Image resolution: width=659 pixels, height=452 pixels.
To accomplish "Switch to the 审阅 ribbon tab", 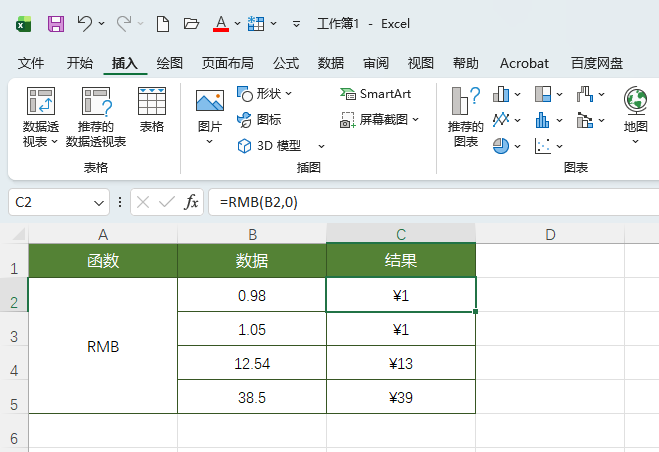I will tap(376, 63).
